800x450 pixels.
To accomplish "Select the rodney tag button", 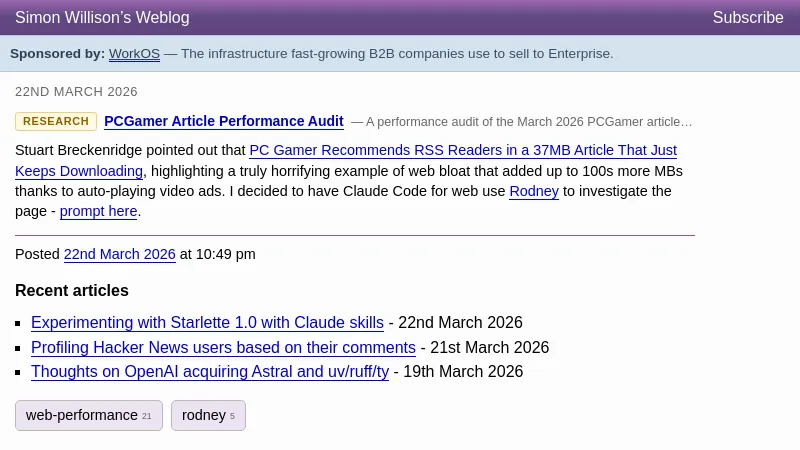I will (x=208, y=415).
